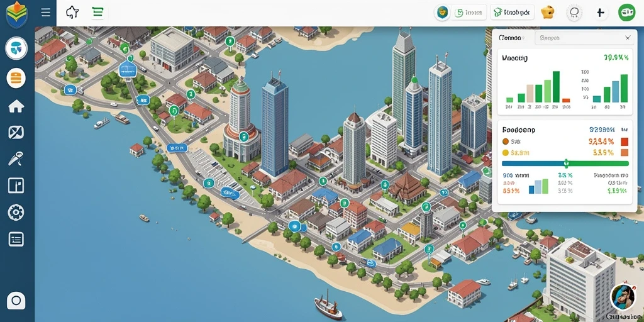Open the orange stacked-layers sidebar icon

point(16,78)
